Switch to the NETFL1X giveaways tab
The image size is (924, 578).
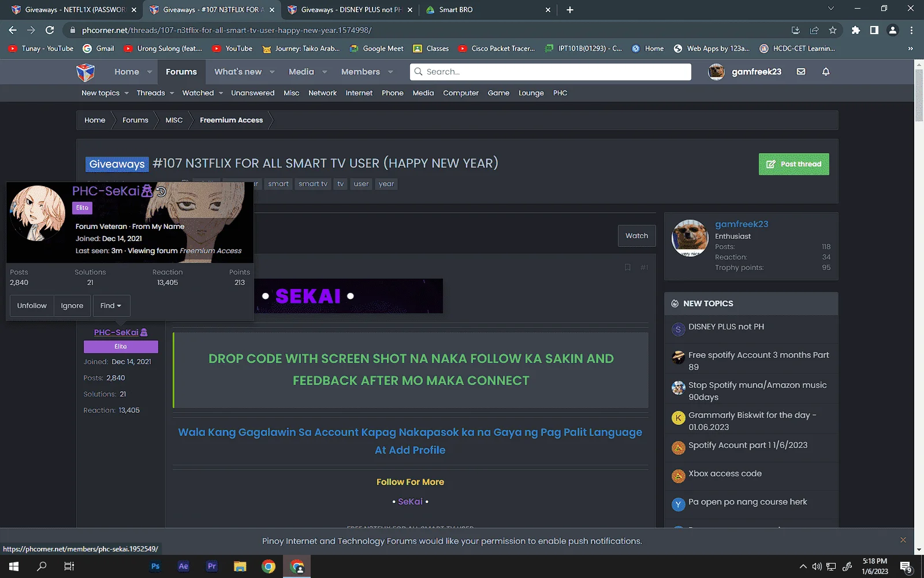(74, 10)
